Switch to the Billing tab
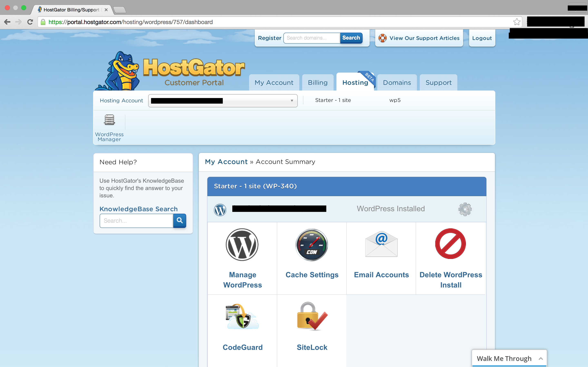Screen dimensions: 588x367 point(317,83)
